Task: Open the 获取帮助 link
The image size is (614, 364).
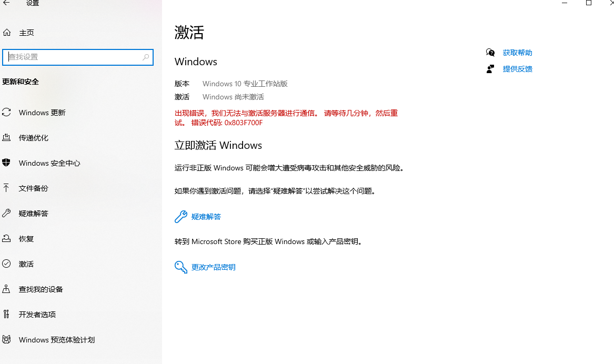Action: 517,53
